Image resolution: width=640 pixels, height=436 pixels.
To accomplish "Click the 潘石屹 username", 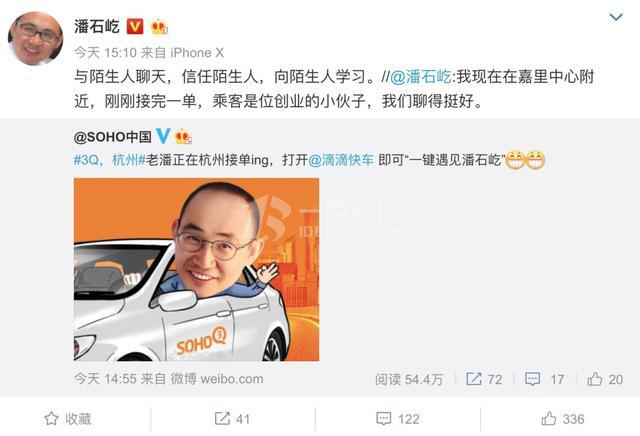I will coord(97,27).
